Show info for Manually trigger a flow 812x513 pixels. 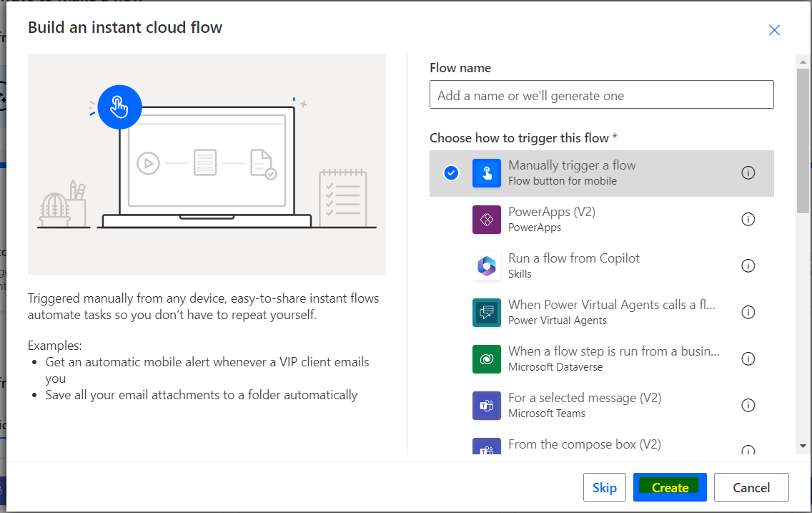[x=748, y=172]
